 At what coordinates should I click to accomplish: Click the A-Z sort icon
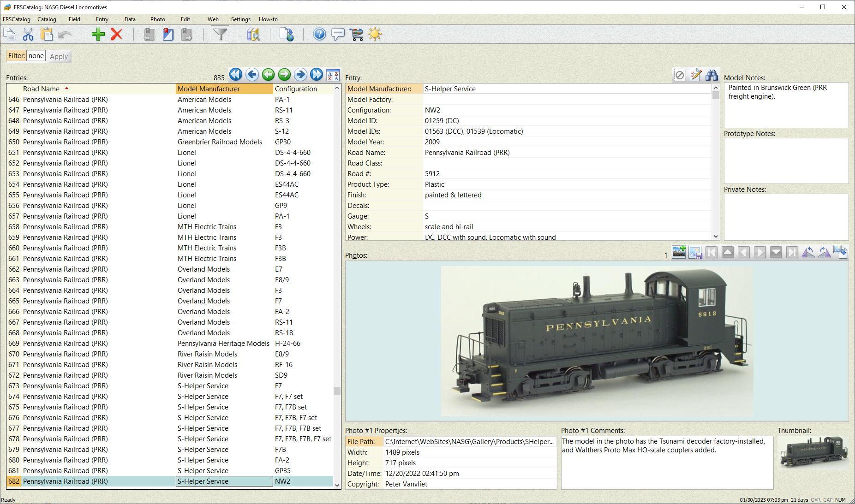coord(333,75)
